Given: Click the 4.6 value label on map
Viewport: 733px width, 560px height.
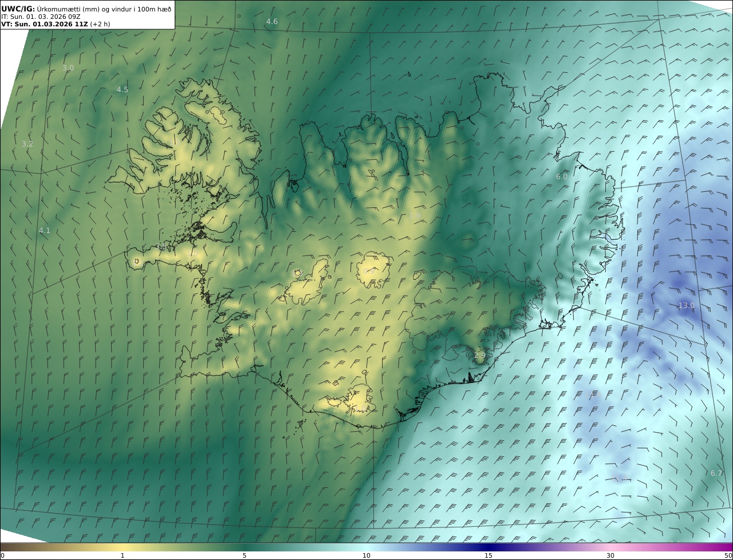Looking at the screenshot, I should [x=272, y=22].
